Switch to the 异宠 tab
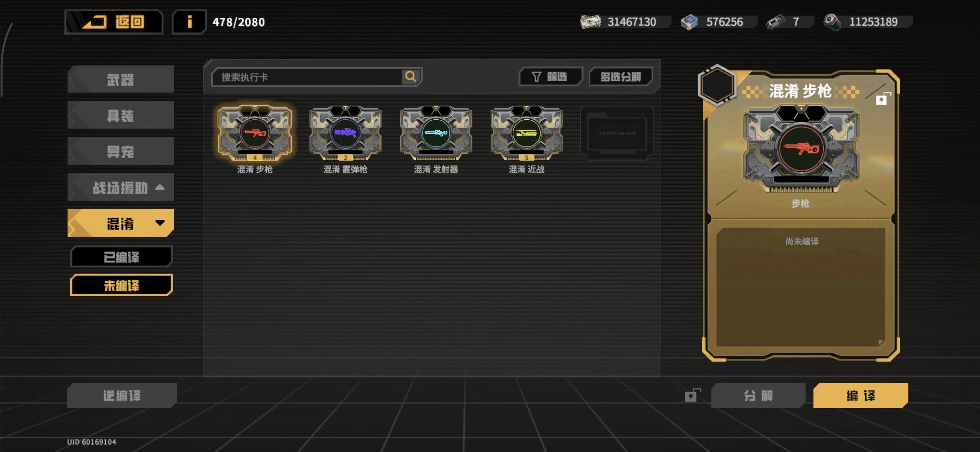This screenshot has height=452, width=980. tap(121, 151)
